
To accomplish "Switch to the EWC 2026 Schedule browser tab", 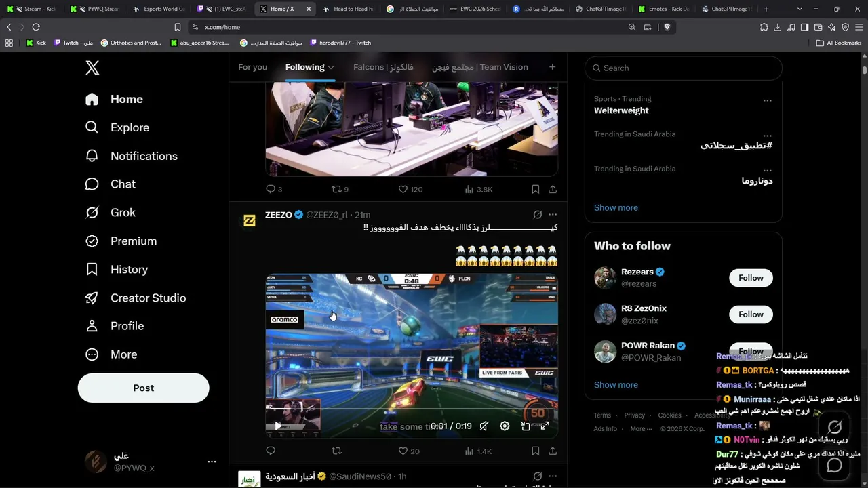I will click(475, 9).
